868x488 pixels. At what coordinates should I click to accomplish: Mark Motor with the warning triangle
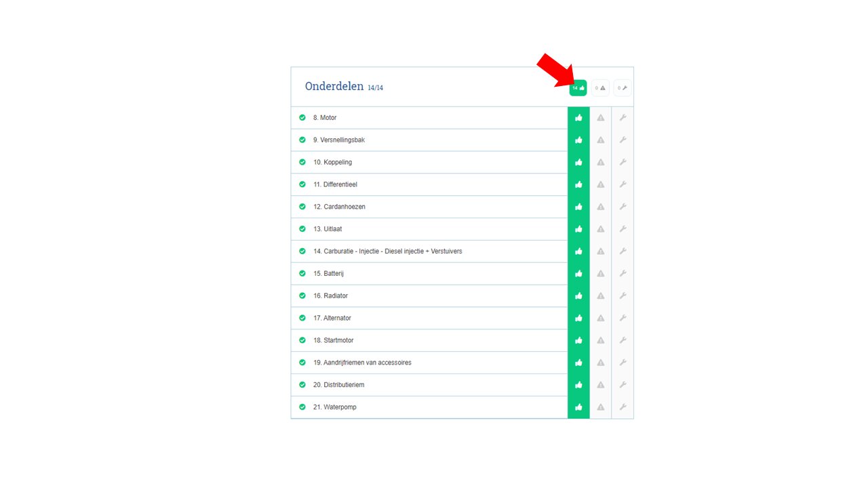point(601,118)
